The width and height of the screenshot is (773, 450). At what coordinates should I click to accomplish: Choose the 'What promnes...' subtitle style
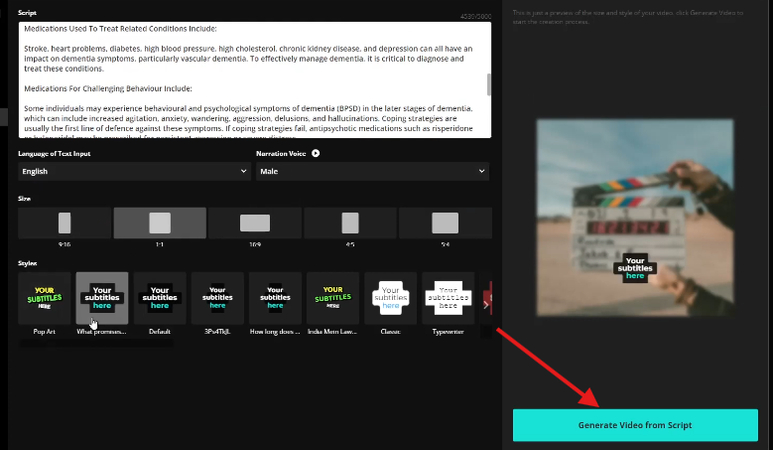[102, 298]
